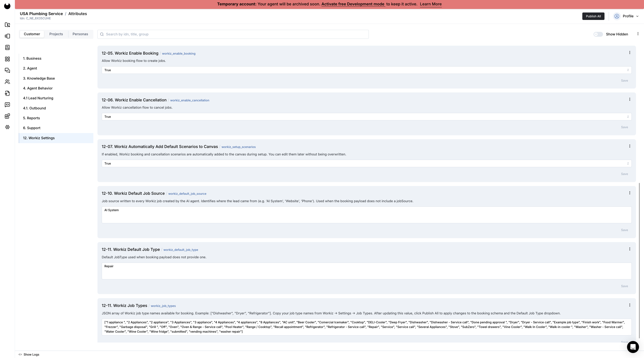Screen dimensions: 644x358
Task: Click the Publish All button
Action: click(x=593, y=16)
